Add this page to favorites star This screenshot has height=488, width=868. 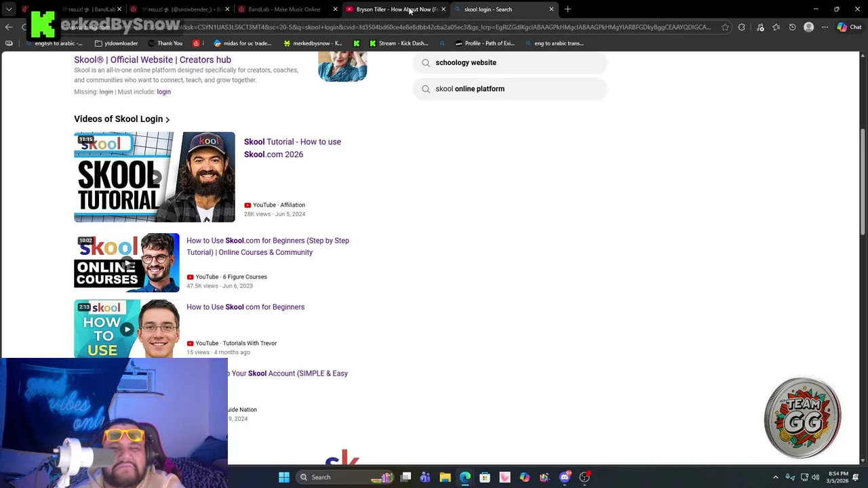coord(725,27)
